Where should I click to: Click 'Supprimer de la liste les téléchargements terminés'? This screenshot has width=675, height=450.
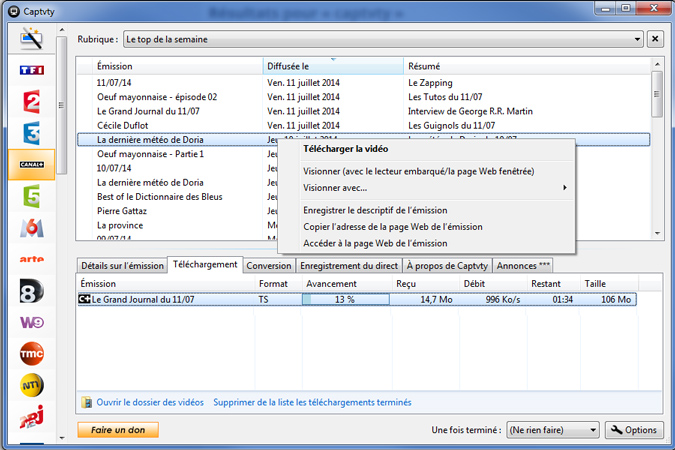coord(312,403)
